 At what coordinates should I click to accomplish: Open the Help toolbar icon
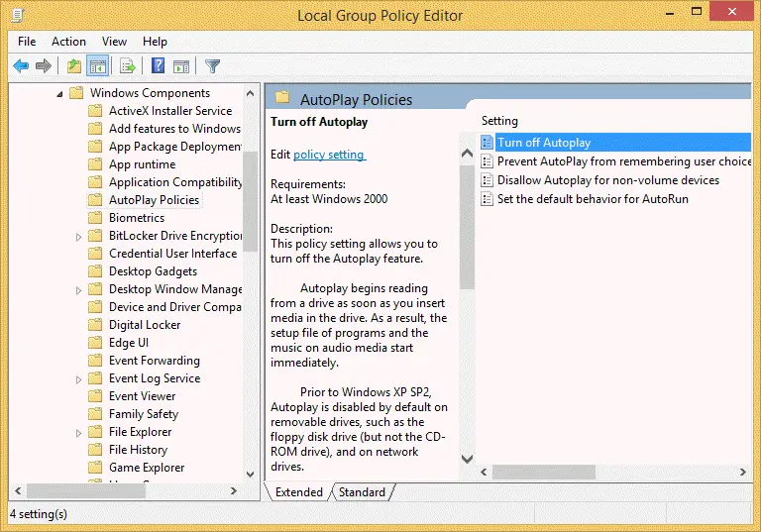pos(158,65)
